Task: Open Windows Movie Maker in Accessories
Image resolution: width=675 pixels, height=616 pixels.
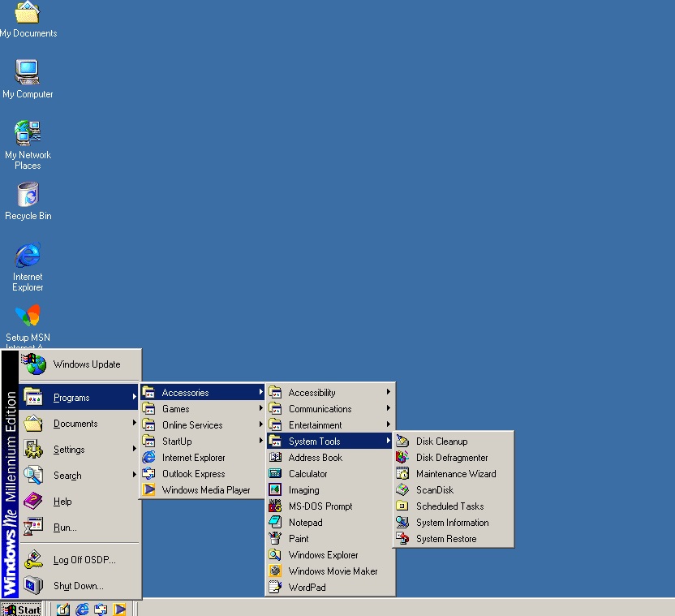Action: (333, 571)
